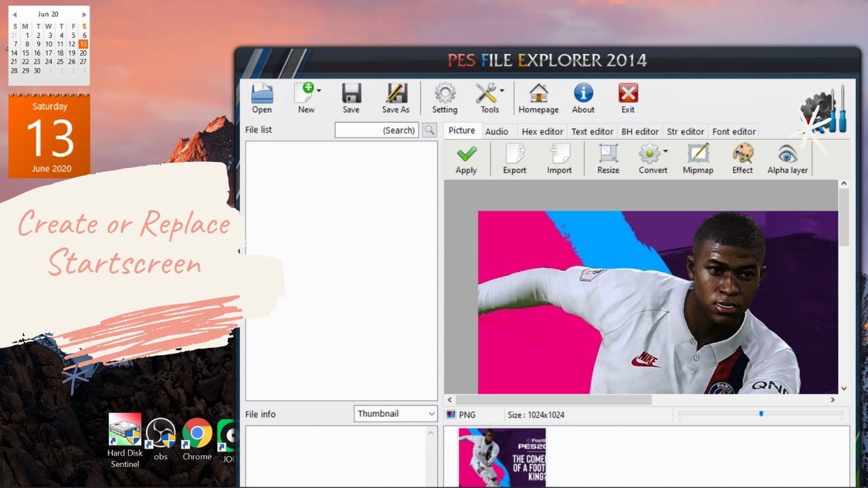868x488 pixels.
Task: Switch to the Audio tab
Action: click(497, 131)
